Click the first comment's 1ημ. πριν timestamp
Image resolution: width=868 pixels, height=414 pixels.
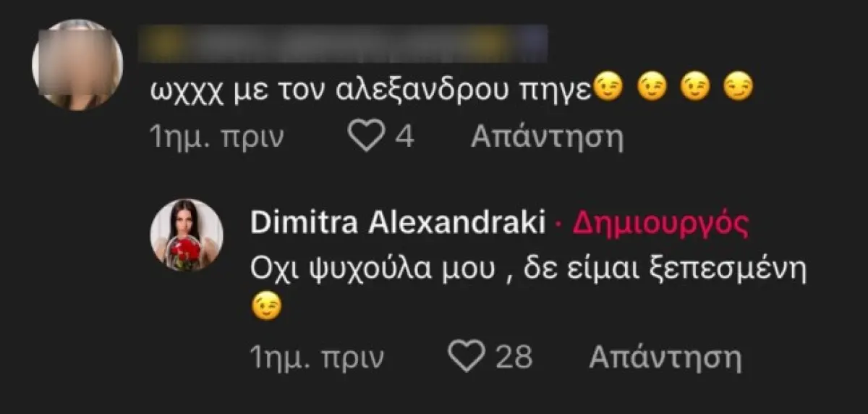(216, 137)
